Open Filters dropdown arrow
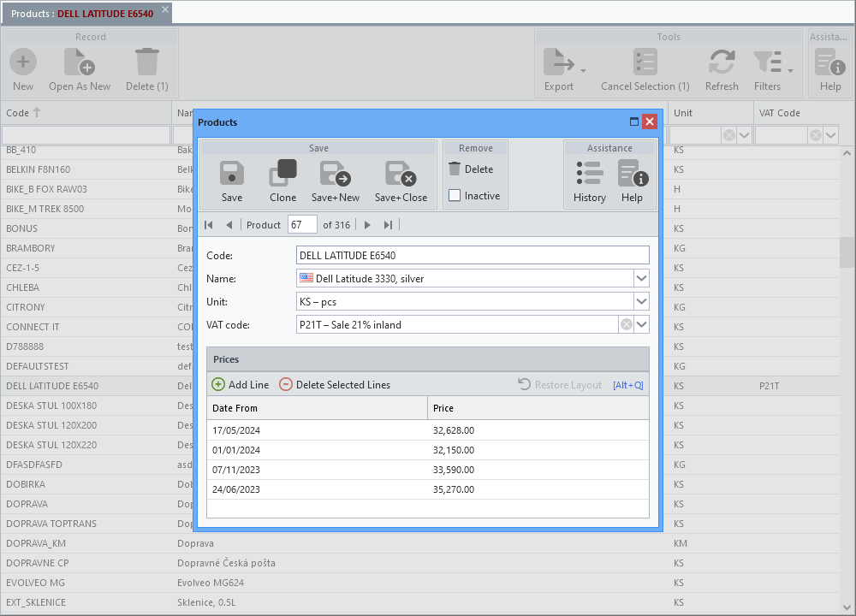The image size is (856, 616). point(790,70)
